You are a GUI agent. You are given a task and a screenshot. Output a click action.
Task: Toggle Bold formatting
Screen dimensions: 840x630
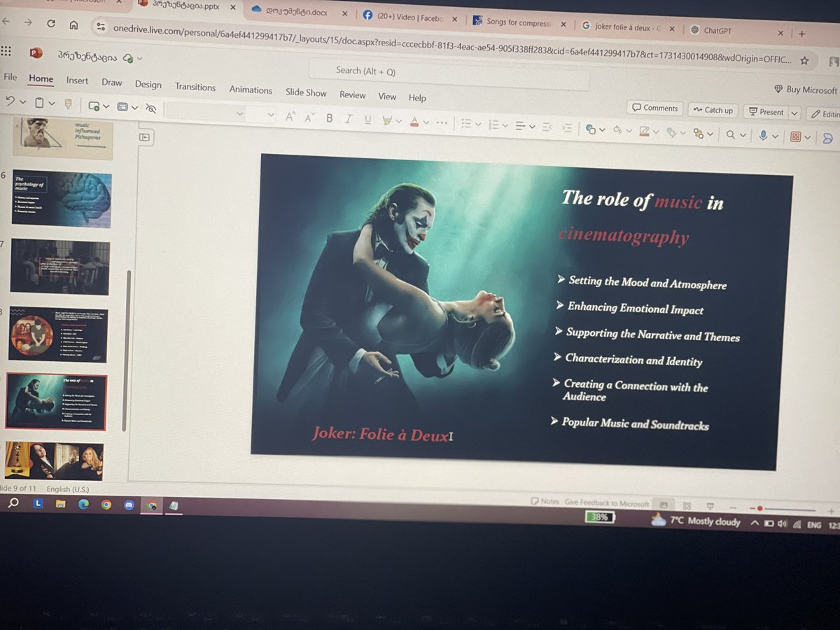[329, 118]
